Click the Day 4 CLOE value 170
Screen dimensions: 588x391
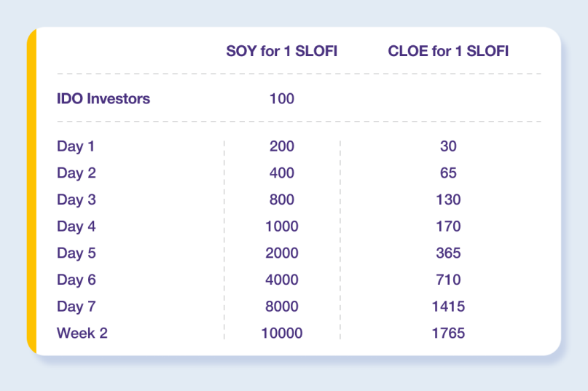click(448, 226)
